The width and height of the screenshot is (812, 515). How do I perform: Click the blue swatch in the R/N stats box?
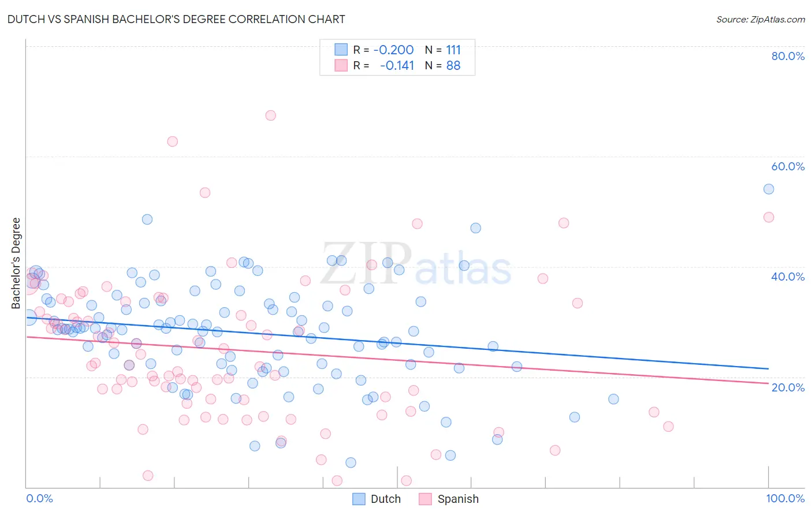pyautogui.click(x=341, y=50)
